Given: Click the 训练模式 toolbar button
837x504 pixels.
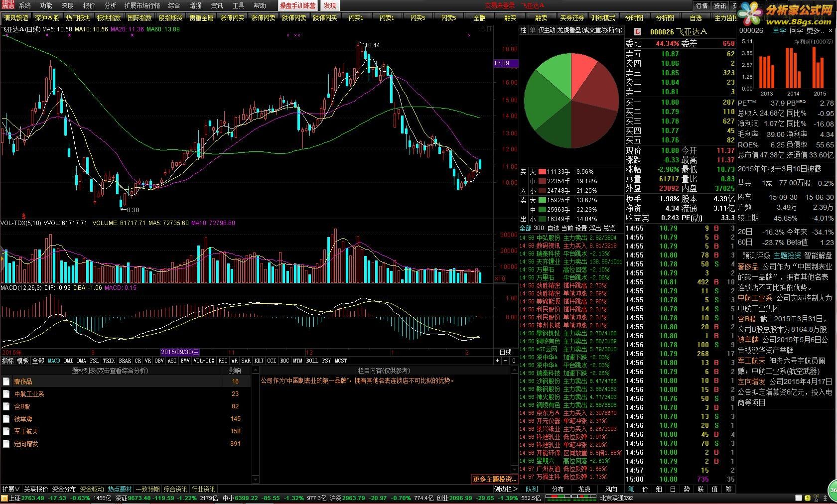Looking at the screenshot, I should click(x=603, y=18).
